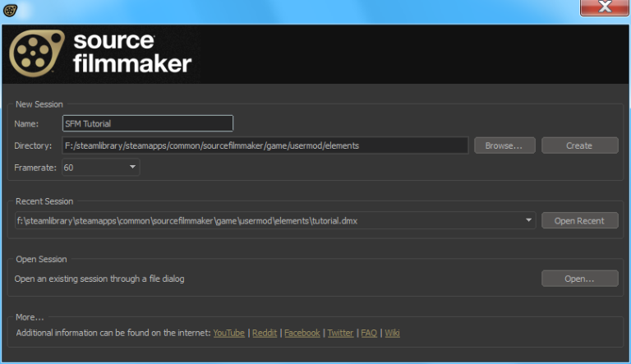Visit the Reddit link
This screenshot has width=631, height=364.
click(264, 333)
